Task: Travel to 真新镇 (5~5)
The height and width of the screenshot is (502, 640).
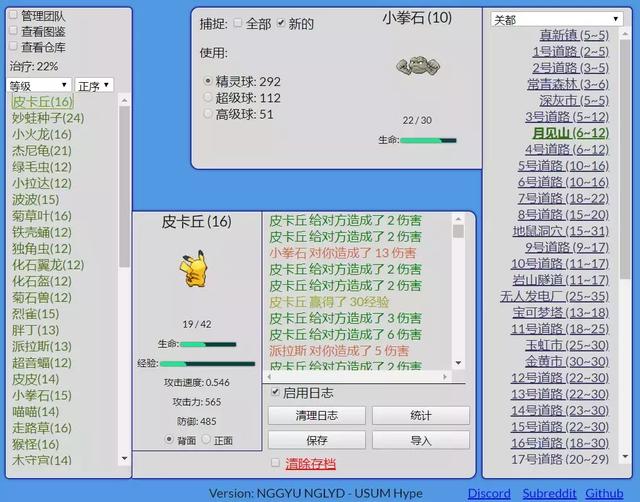Action: (x=574, y=35)
